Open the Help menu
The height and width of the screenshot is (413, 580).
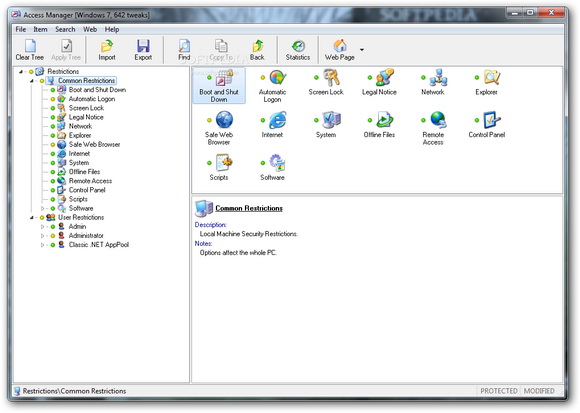112,29
